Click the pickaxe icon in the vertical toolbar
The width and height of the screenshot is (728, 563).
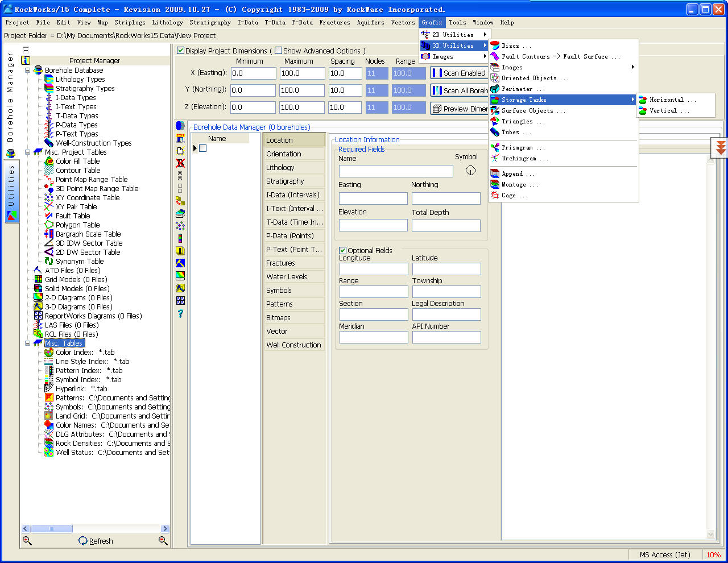point(180,263)
